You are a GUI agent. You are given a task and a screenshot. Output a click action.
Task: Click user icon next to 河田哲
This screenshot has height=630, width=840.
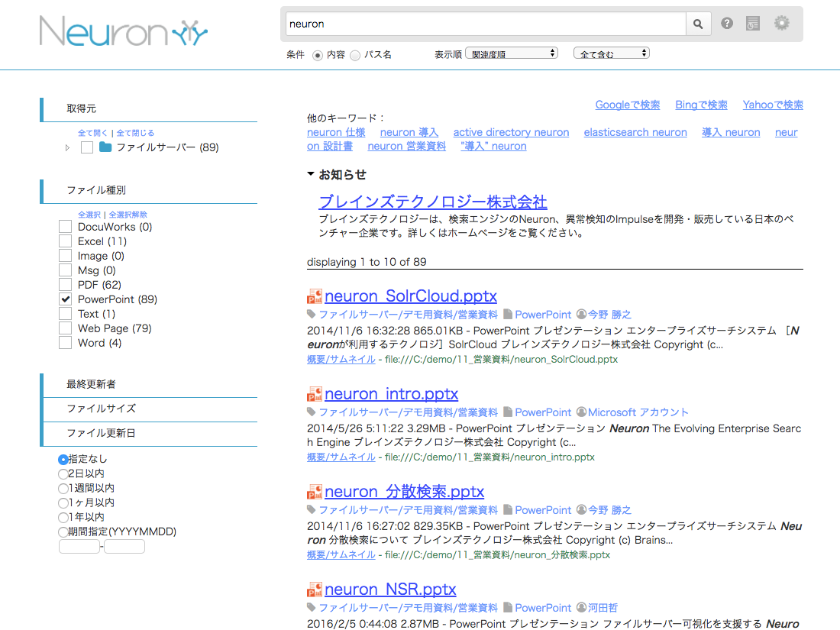pos(581,608)
